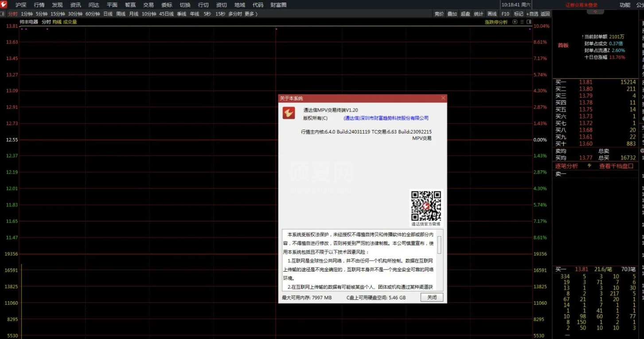Expand 更多 chart period options
Viewport: 644px width, 339px height.
click(x=250, y=14)
